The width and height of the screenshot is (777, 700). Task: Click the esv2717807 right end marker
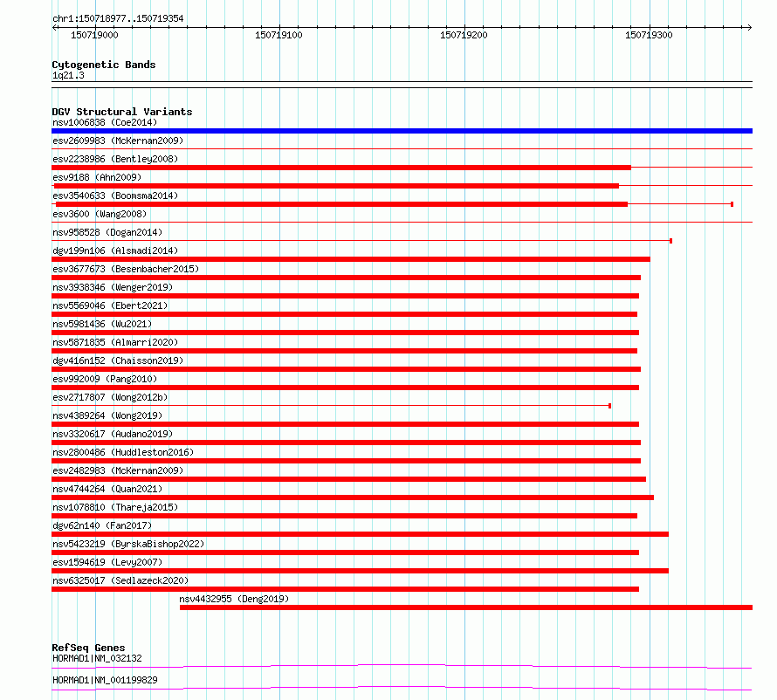pyautogui.click(x=609, y=406)
